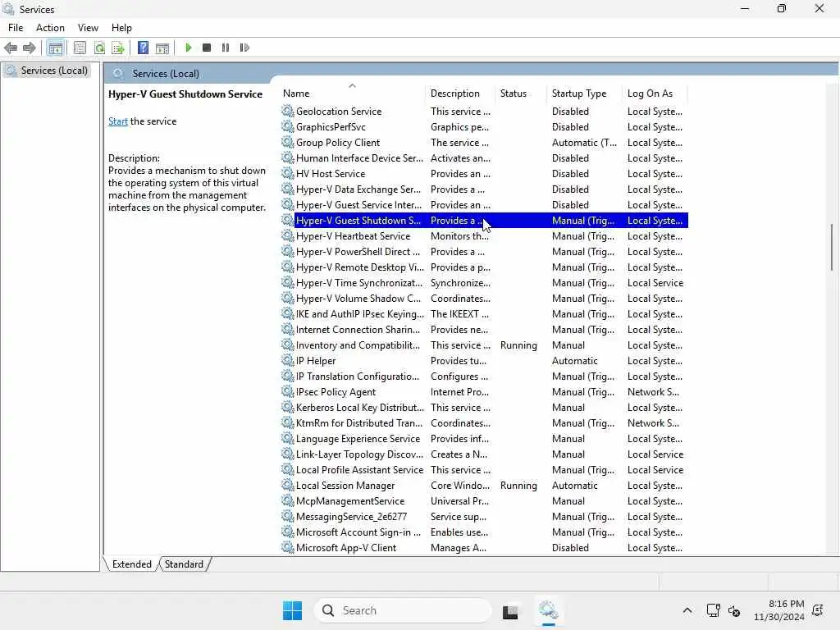This screenshot has width=840, height=630.
Task: Select IKE and AuthIP IPsec Keying row
Action: [x=484, y=313]
